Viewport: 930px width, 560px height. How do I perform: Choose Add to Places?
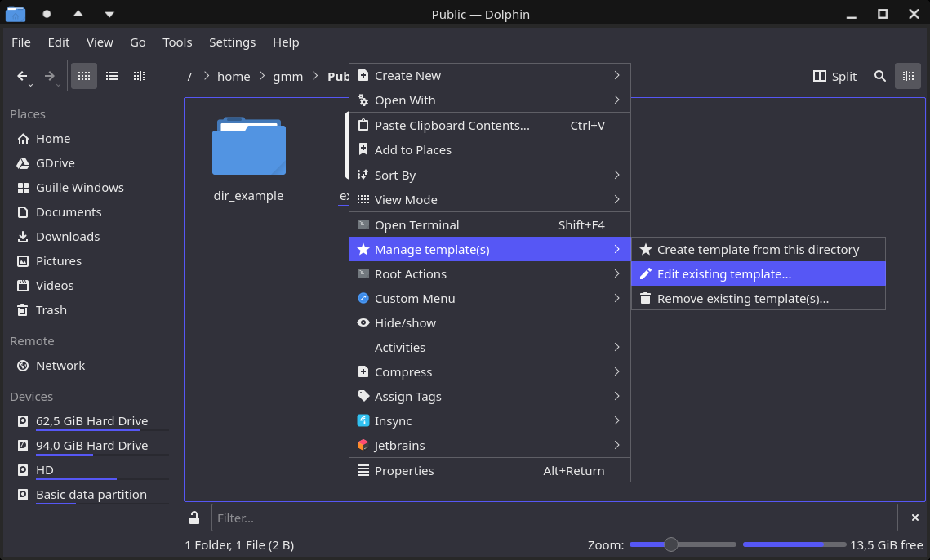tap(489, 150)
